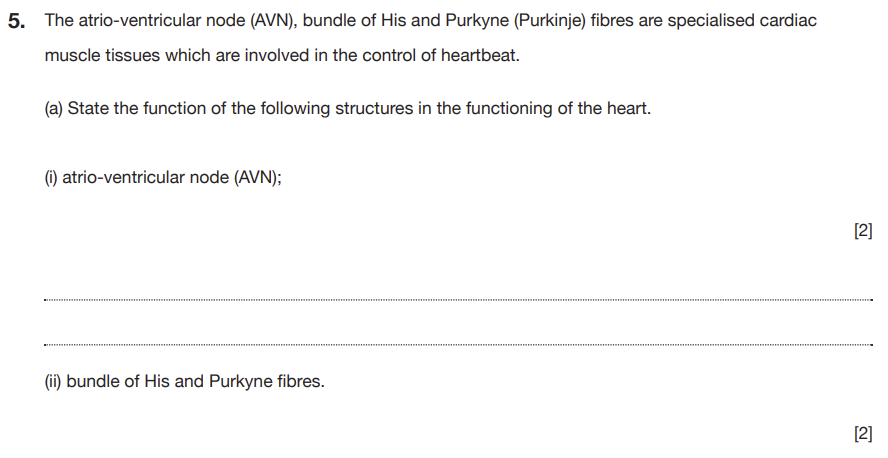Click the question number 5 label

pos(16,22)
